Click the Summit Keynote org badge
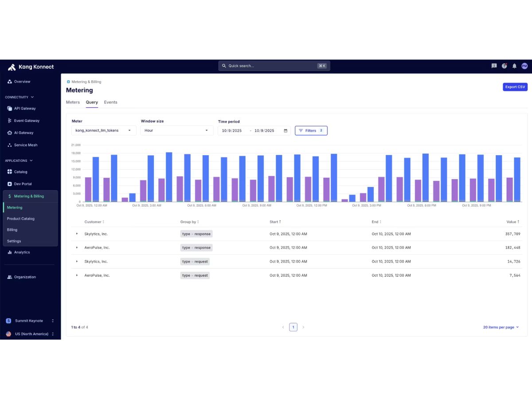 [x=8, y=321]
